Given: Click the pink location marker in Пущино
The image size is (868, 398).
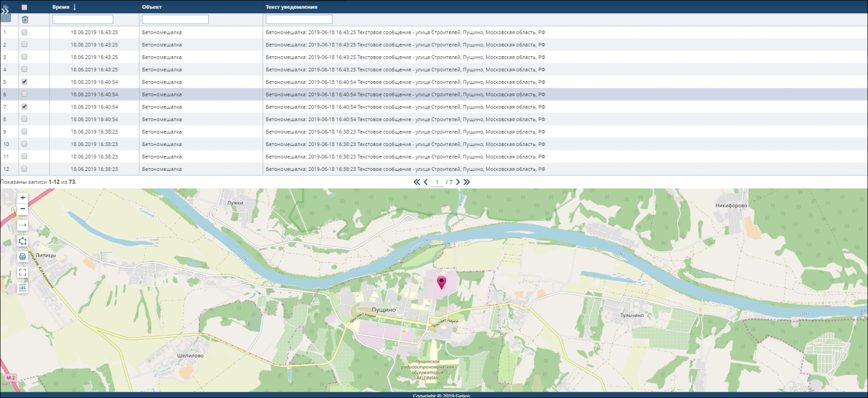Looking at the screenshot, I should 442,283.
